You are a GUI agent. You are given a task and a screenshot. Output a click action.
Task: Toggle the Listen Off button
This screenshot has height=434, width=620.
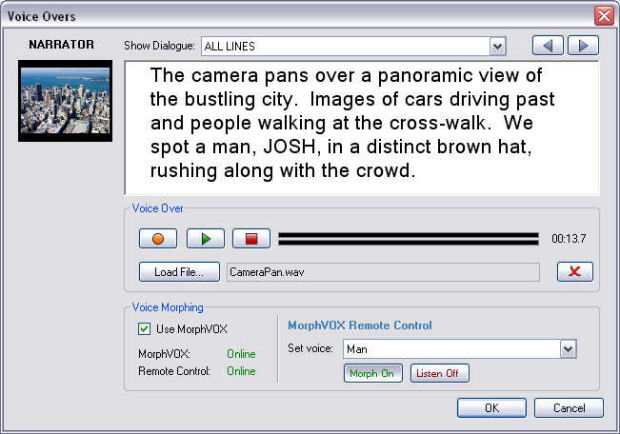click(x=439, y=373)
